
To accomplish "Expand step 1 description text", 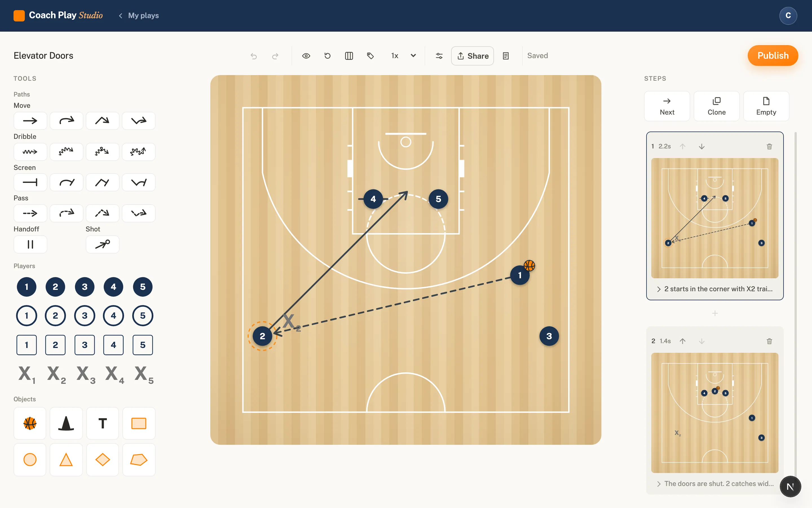I will coord(715,289).
